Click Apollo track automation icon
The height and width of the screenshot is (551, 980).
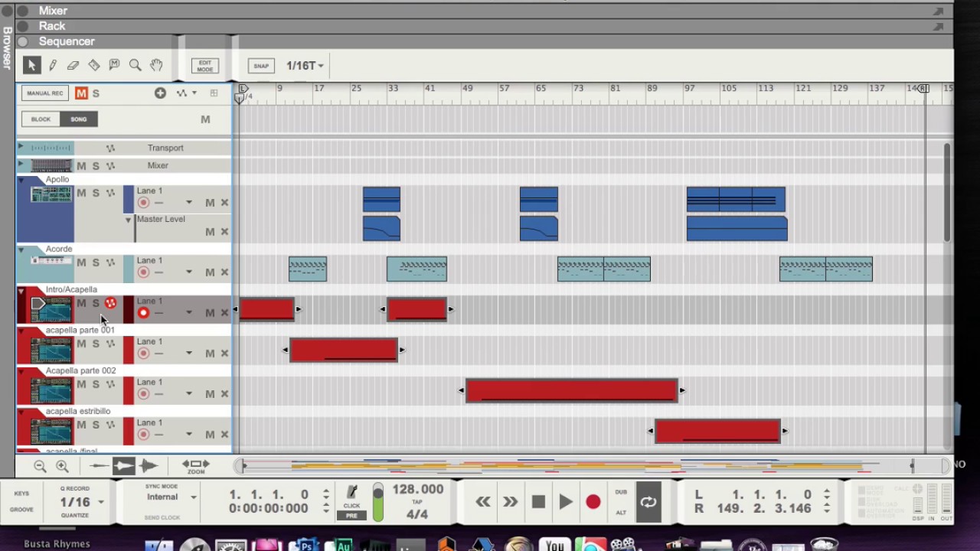tap(110, 193)
